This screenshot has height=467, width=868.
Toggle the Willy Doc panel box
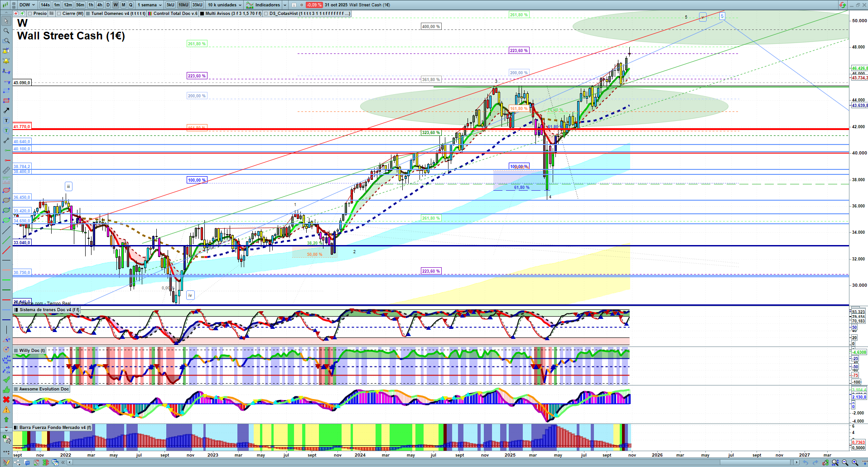pyautogui.click(x=16, y=351)
